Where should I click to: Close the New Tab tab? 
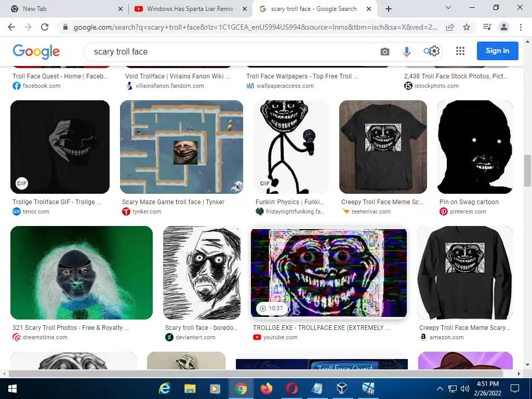121,9
